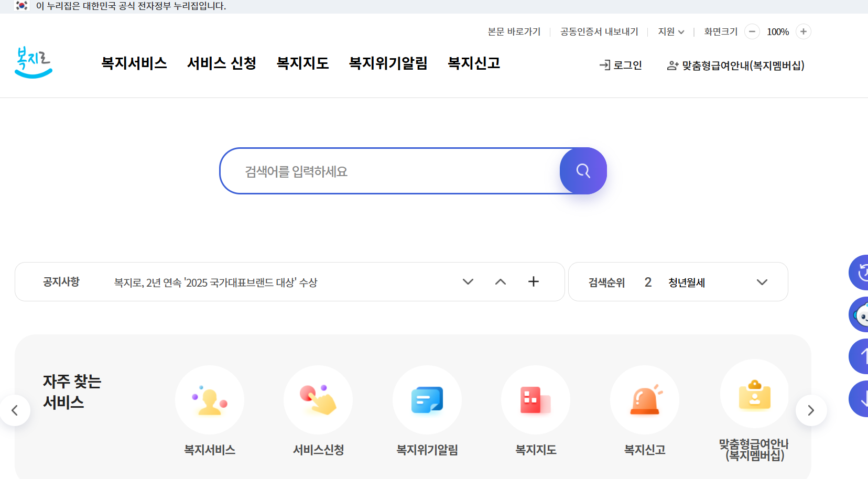Open the 서비스신청 hand shortcut icon
This screenshot has height=479, width=868.
click(x=318, y=400)
